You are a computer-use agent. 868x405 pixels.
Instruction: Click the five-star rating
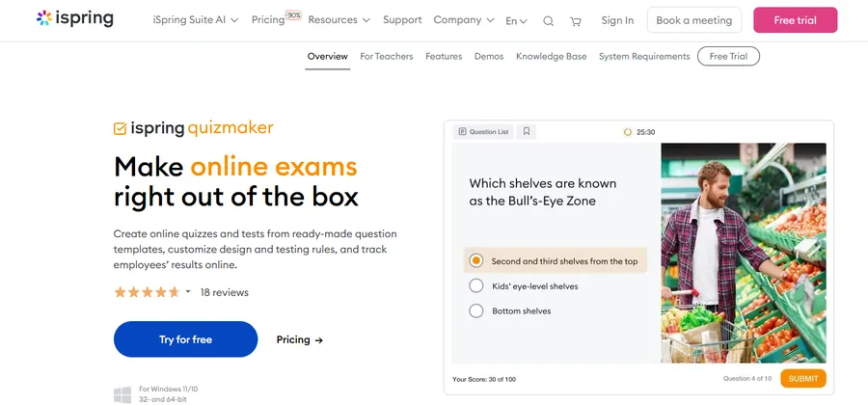[x=147, y=292]
